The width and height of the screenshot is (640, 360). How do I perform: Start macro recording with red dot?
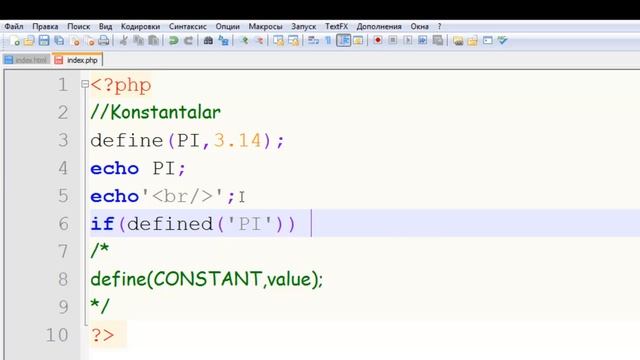coord(378,40)
